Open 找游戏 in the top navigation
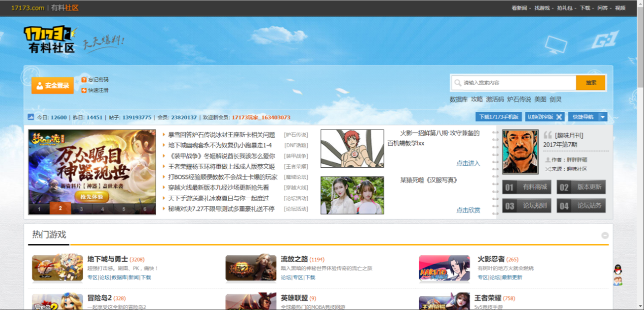This screenshot has width=644, height=310. (x=542, y=8)
